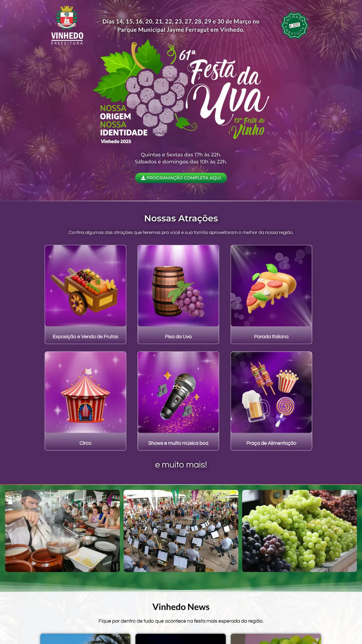The width and height of the screenshot is (362, 644).
Task: Select the food court snacks image
Action: click(271, 392)
